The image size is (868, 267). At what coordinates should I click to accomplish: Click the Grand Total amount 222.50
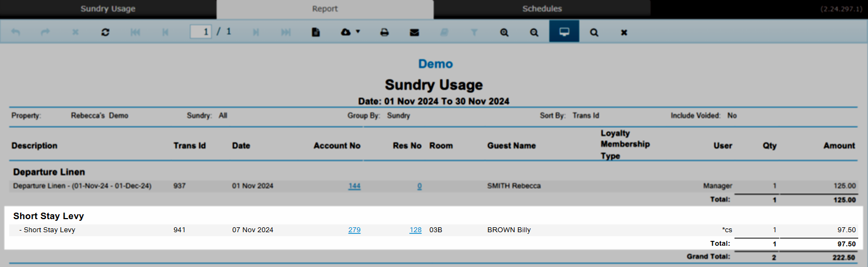click(x=844, y=257)
